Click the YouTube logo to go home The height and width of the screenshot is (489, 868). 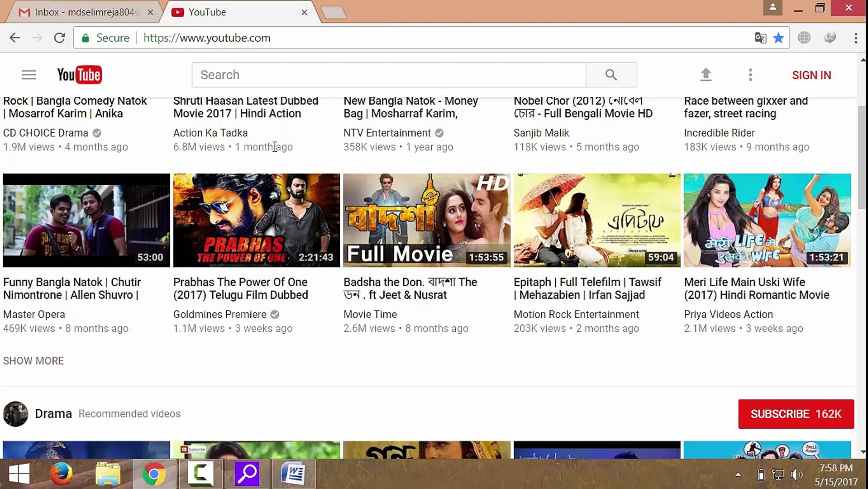pyautogui.click(x=79, y=75)
